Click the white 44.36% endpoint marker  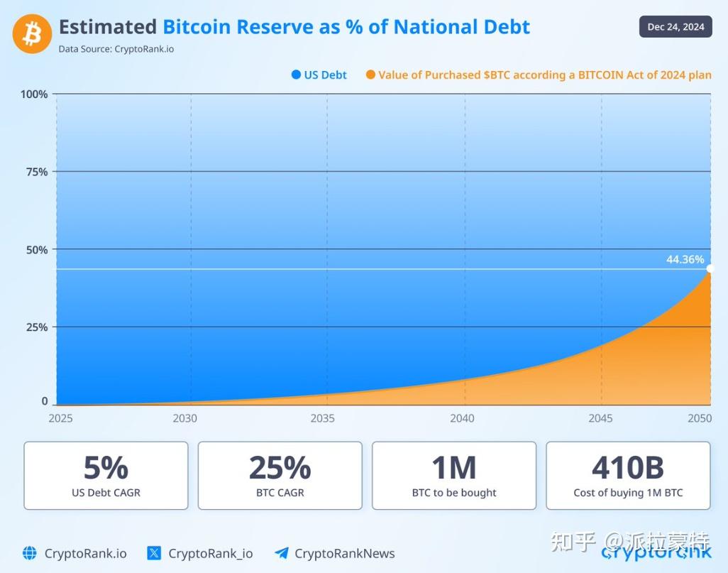pyautogui.click(x=710, y=268)
